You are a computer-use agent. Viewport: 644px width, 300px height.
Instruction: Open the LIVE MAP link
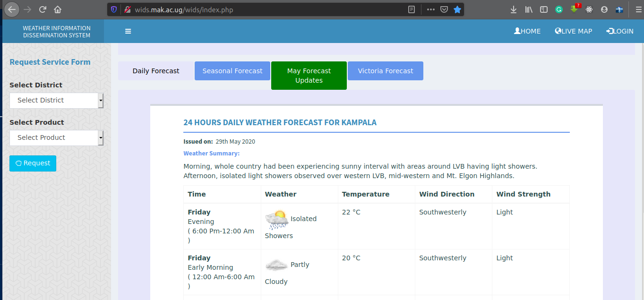click(574, 31)
